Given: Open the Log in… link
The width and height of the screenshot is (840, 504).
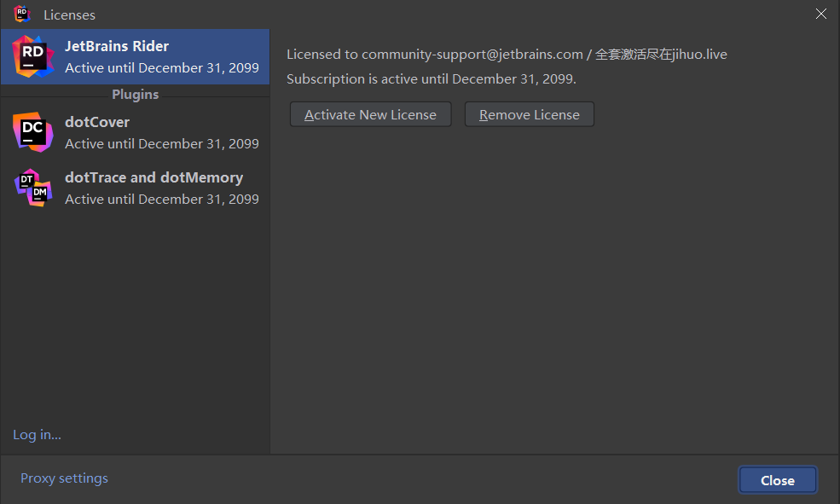Looking at the screenshot, I should click(37, 434).
